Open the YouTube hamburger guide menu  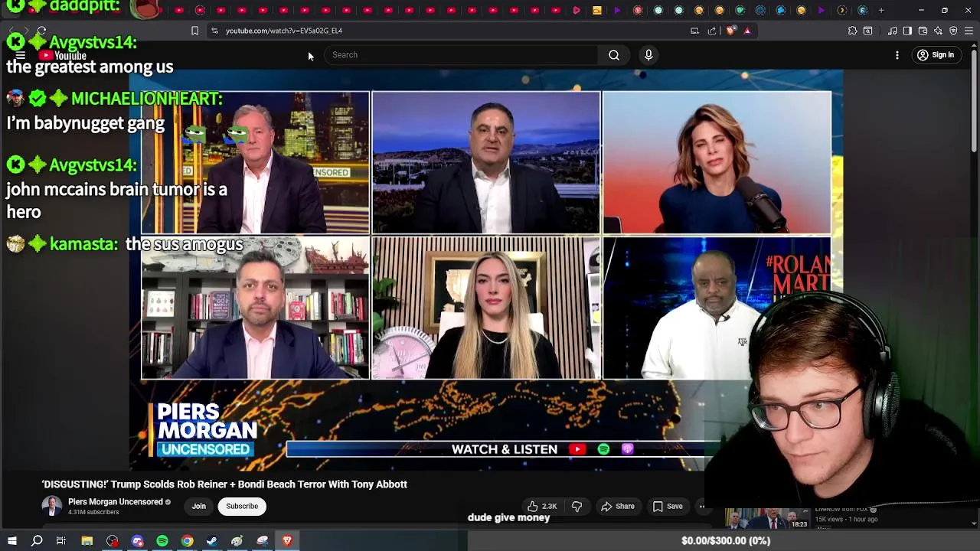pyautogui.click(x=21, y=55)
